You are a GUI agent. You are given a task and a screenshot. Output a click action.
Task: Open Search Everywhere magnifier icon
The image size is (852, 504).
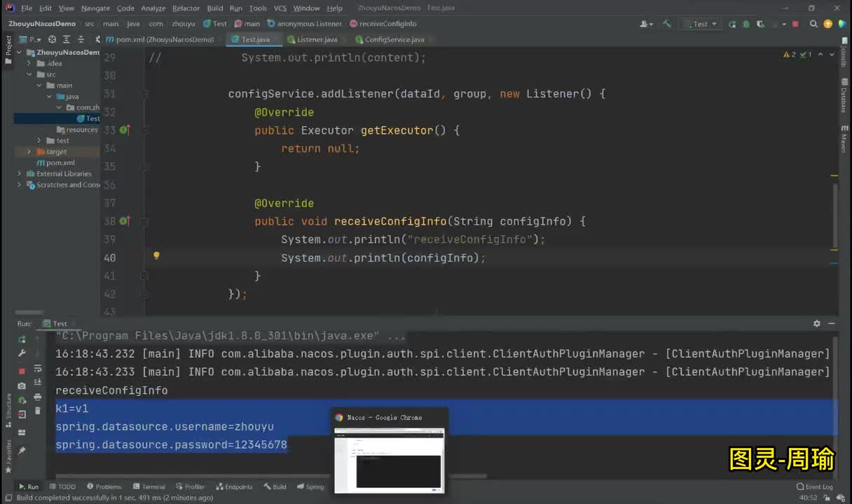pos(813,24)
